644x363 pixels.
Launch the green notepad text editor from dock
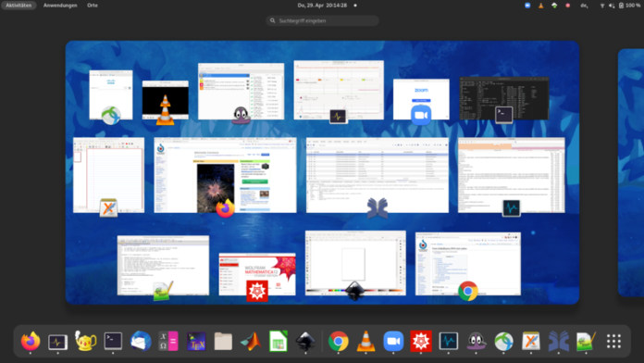coord(586,341)
